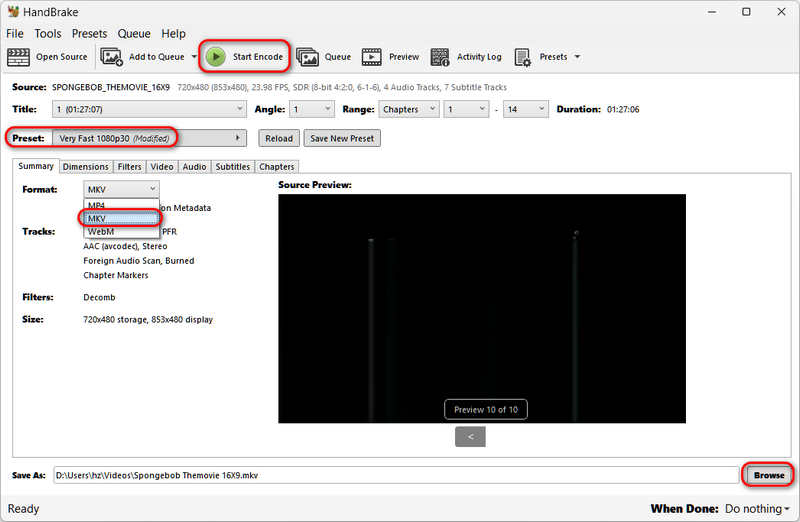Viewport: 800px width, 522px height.
Task: Open the Title dropdown
Action: tap(149, 109)
